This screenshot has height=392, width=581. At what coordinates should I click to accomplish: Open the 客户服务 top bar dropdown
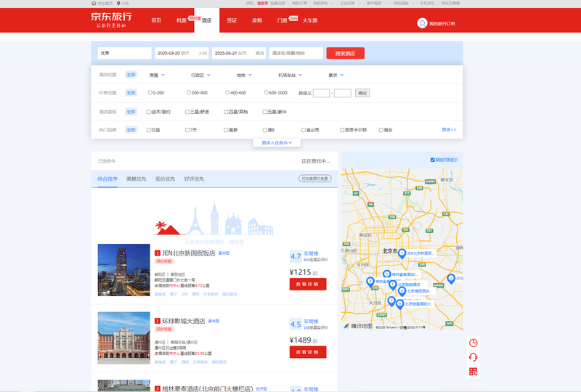point(377,3)
